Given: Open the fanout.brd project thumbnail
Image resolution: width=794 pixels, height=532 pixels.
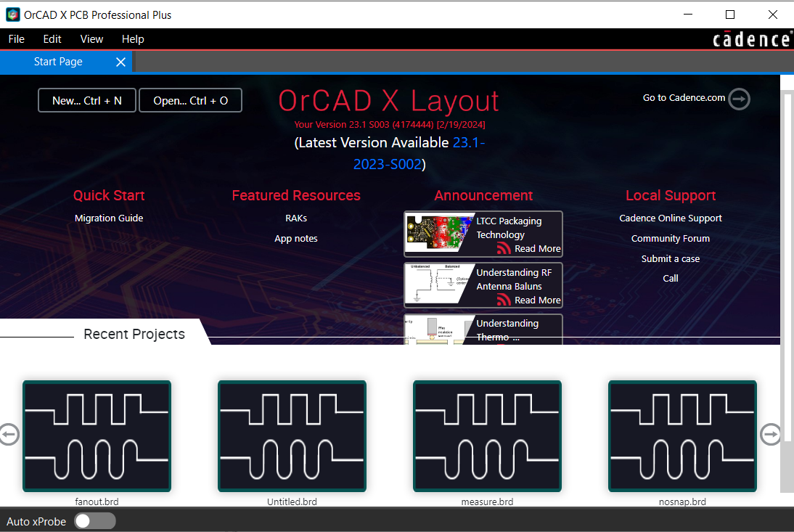Looking at the screenshot, I should [97, 435].
